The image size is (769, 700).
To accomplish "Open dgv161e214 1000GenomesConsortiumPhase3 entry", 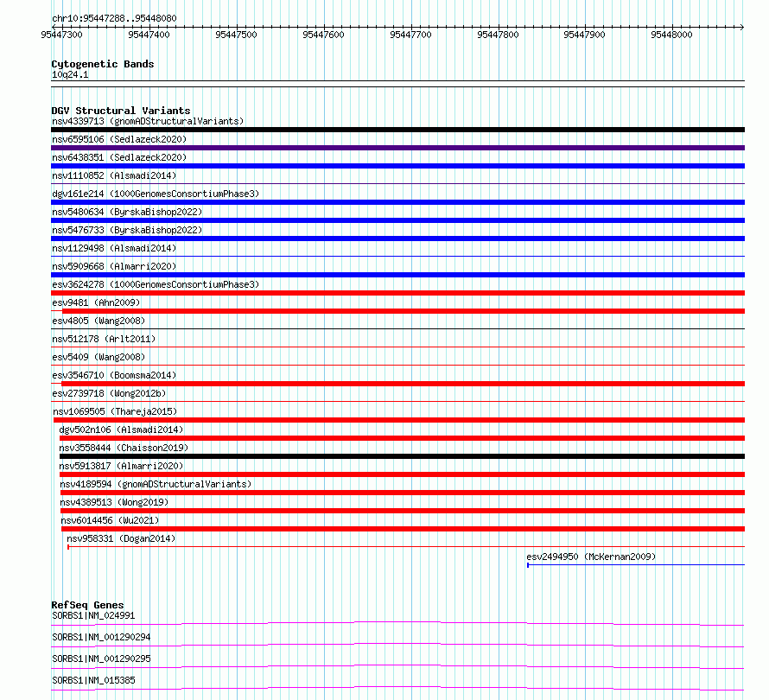I will 156,194.
